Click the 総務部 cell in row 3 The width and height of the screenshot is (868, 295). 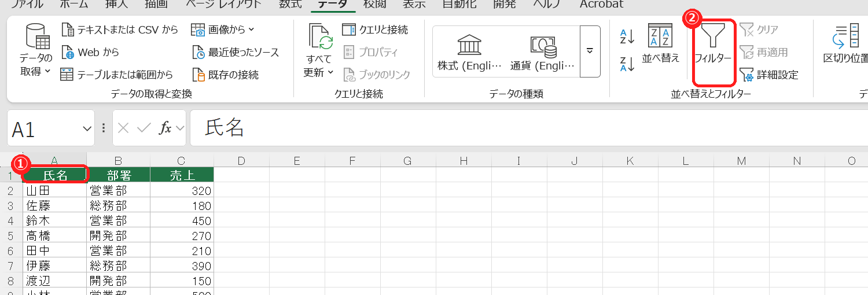coord(119,205)
